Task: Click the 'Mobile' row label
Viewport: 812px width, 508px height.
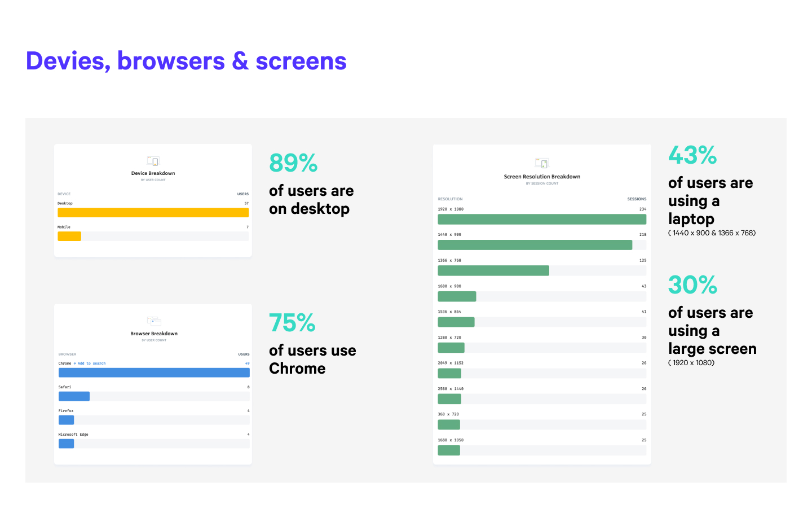Action: tap(64, 227)
